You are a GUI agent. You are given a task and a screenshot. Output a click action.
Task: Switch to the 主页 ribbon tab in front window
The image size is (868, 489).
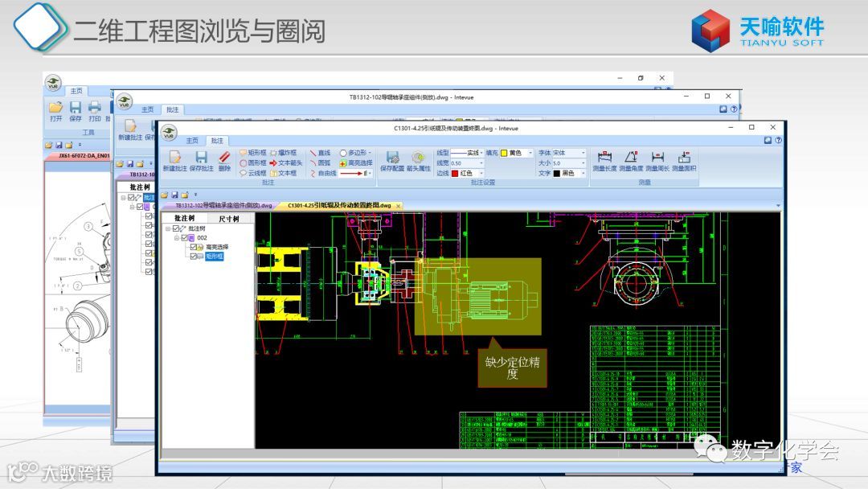(x=192, y=141)
